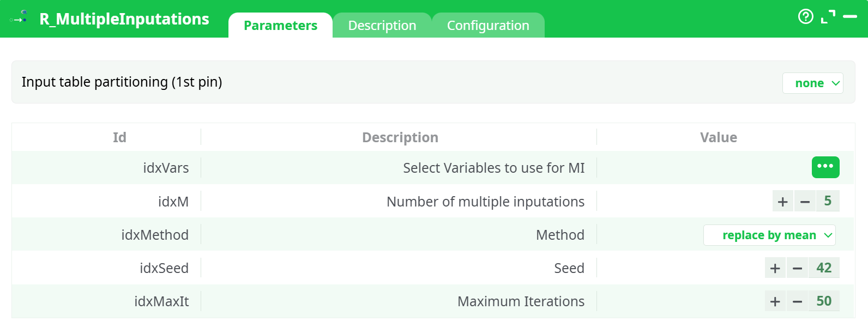
Task: Increment the Seed value
Action: coord(775,268)
